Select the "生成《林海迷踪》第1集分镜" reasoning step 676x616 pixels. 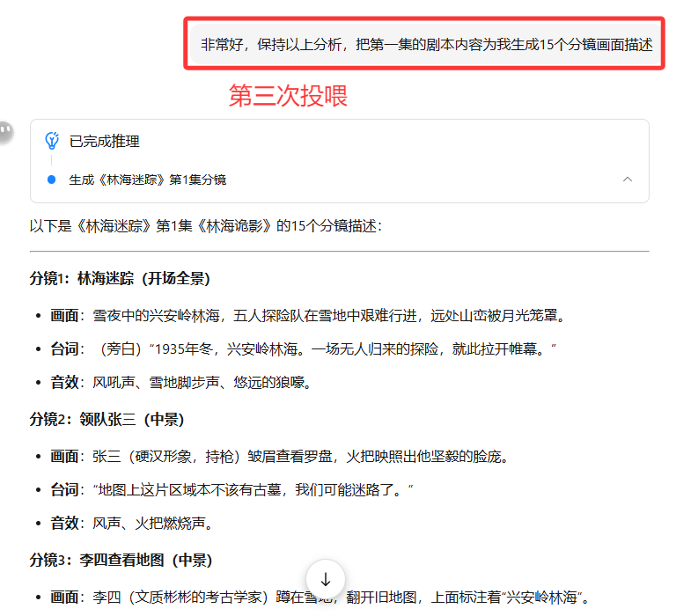pos(147,180)
